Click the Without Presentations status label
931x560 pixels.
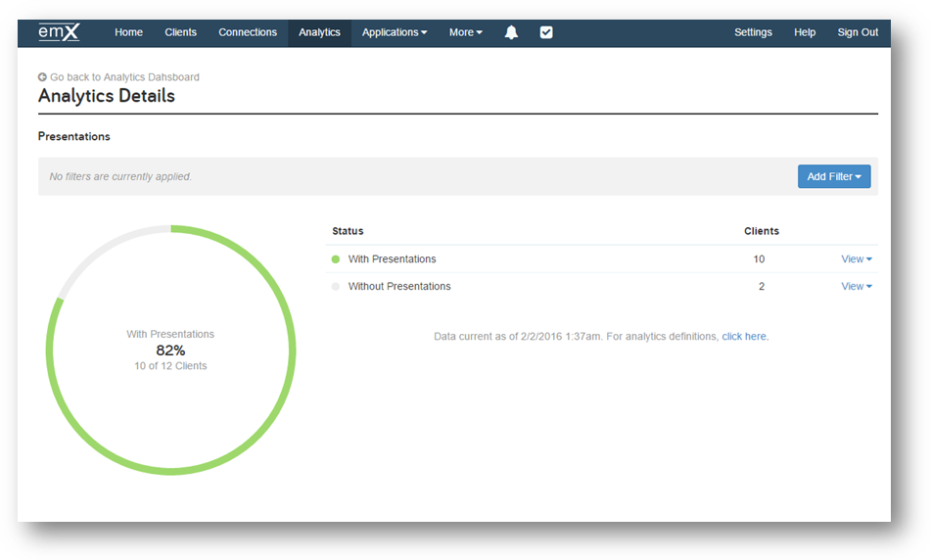coord(399,286)
